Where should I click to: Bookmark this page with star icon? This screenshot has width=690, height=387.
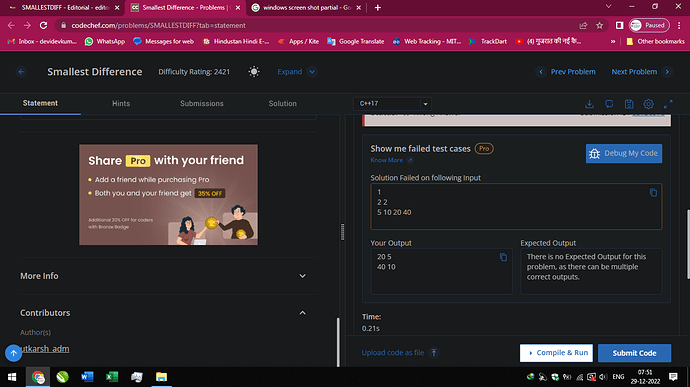coord(599,26)
